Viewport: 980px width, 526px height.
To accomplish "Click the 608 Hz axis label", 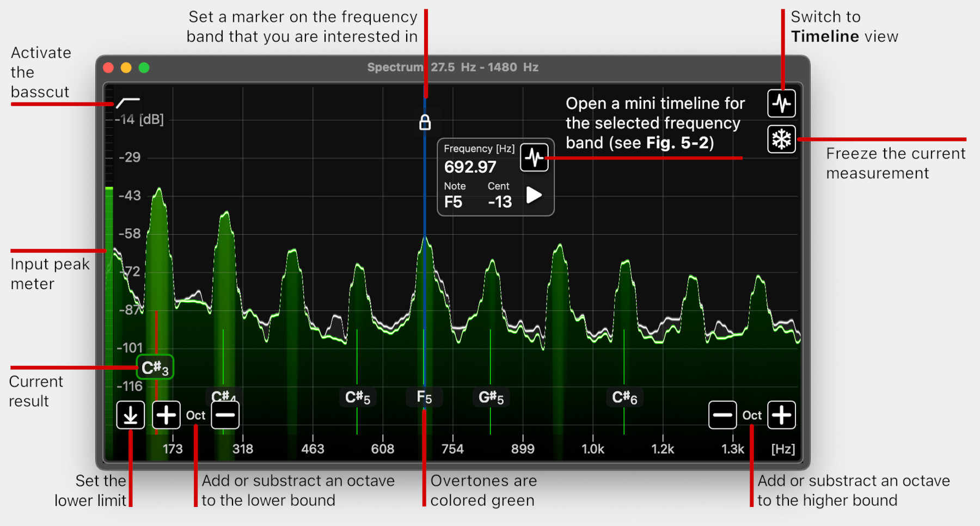I will pyautogui.click(x=383, y=449).
